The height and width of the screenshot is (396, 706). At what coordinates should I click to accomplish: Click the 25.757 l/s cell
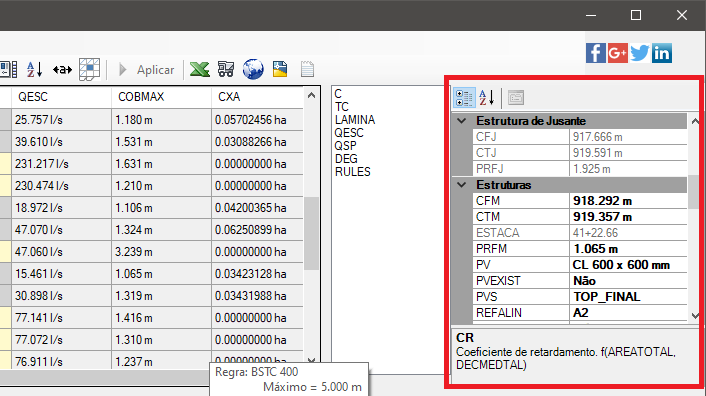pyautogui.click(x=61, y=120)
